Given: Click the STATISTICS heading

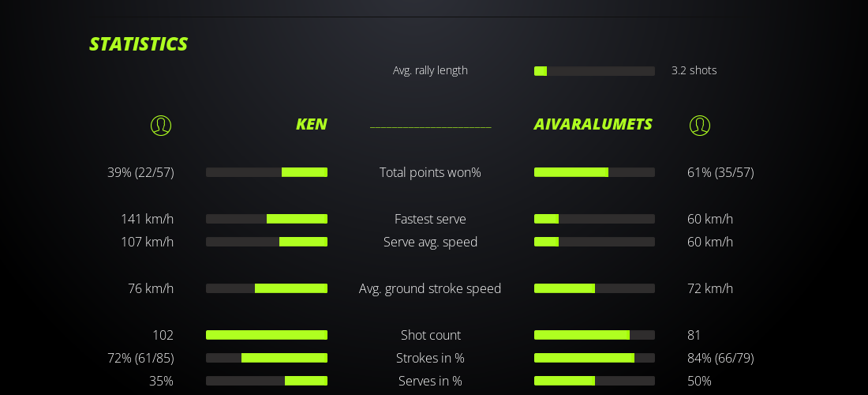Looking at the screenshot, I should pos(138,44).
